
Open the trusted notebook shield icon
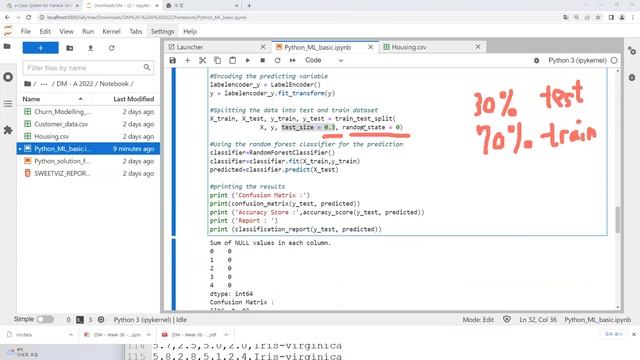(x=507, y=320)
